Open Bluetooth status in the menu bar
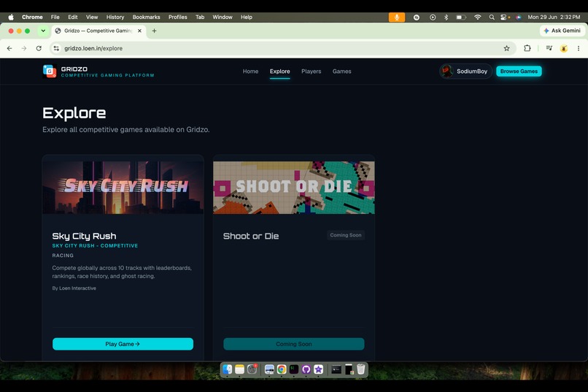 tap(446, 18)
